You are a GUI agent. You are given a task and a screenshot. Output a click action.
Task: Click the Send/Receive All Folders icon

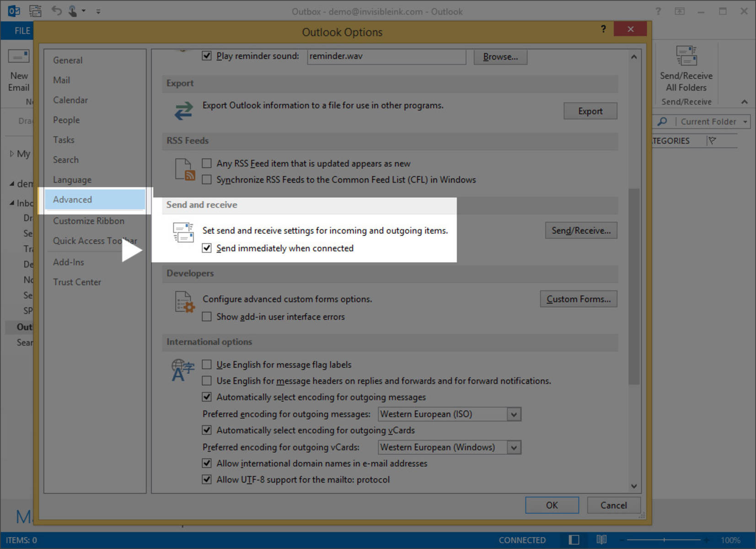click(686, 56)
